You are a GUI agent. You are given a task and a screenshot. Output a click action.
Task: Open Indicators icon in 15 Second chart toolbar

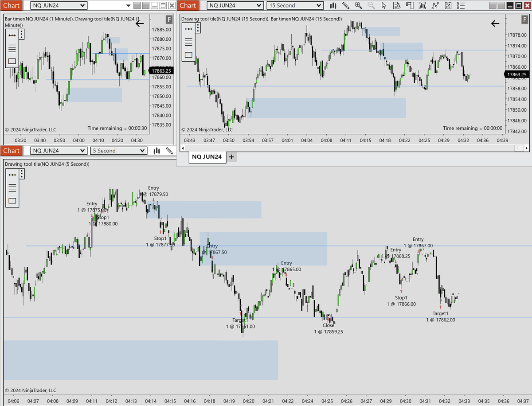(x=422, y=5)
